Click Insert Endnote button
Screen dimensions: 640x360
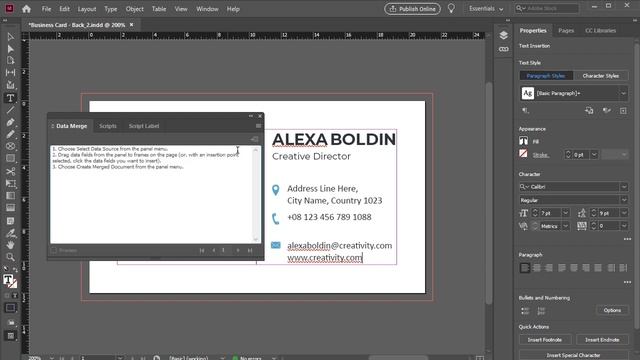[x=602, y=340]
